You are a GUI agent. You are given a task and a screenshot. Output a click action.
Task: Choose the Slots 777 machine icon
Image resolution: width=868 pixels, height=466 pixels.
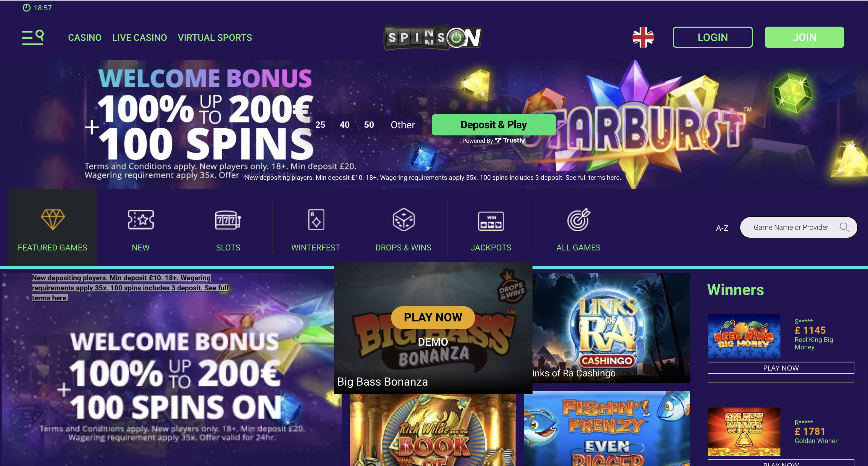coord(228,220)
